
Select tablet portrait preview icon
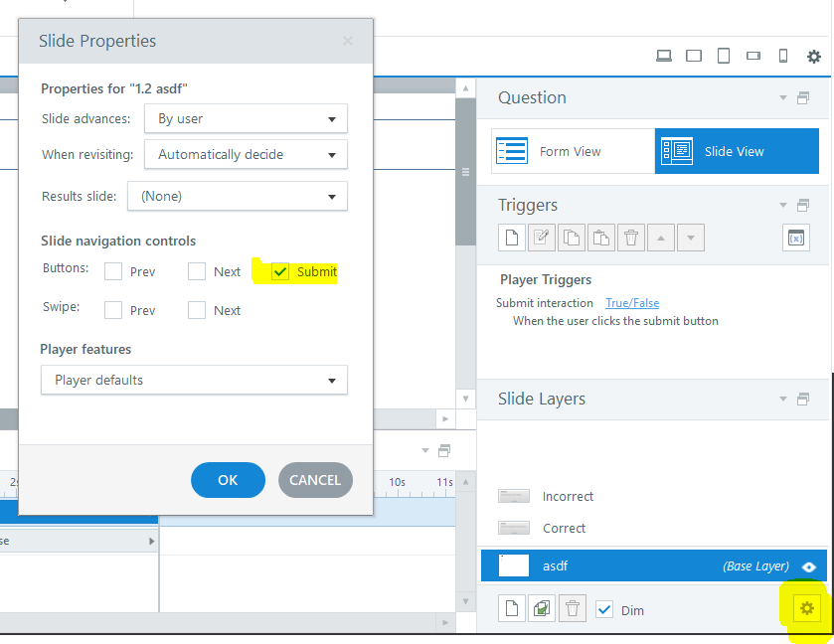coord(724,56)
